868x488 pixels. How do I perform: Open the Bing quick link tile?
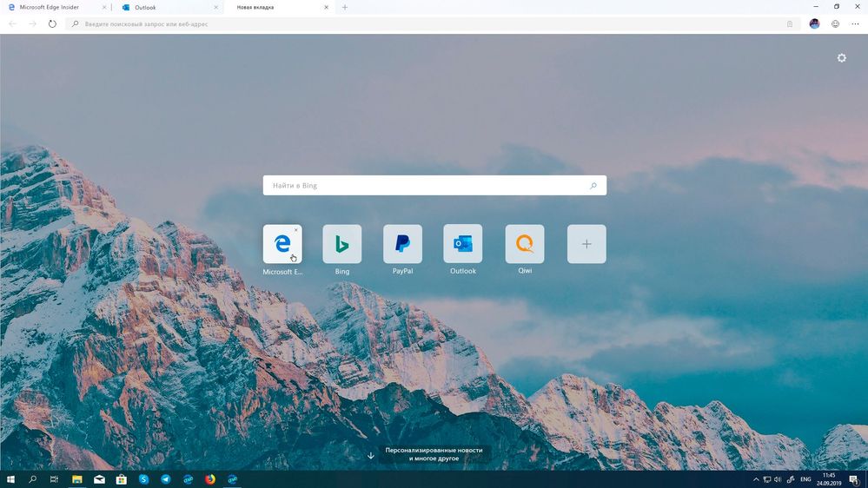(x=342, y=244)
